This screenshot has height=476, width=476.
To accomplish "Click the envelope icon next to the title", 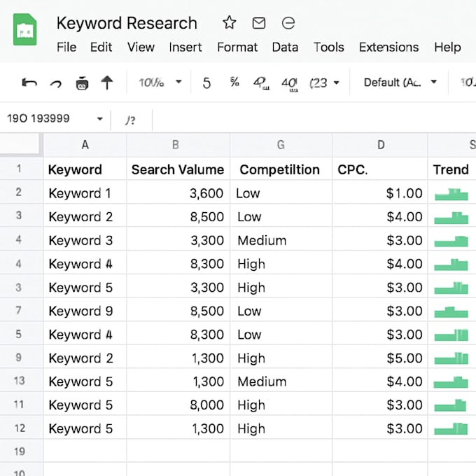I will coord(259,23).
